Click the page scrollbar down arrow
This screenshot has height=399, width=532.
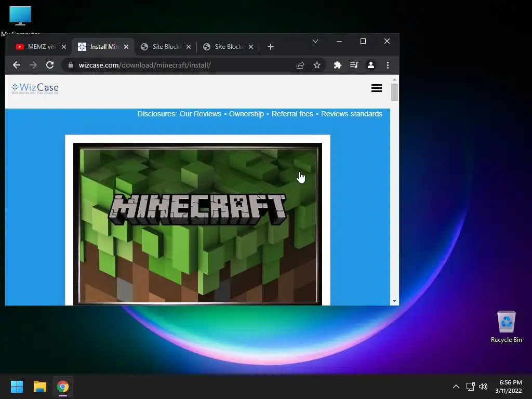(x=394, y=301)
